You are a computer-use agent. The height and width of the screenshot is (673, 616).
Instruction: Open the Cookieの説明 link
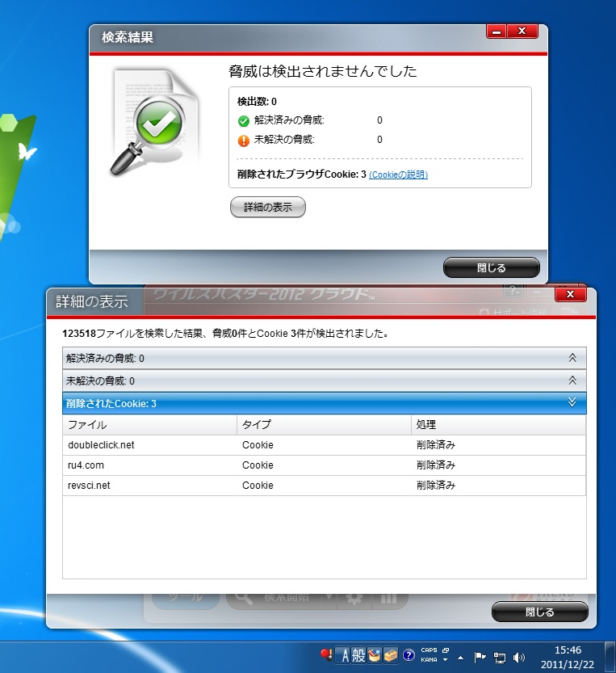[x=398, y=175]
